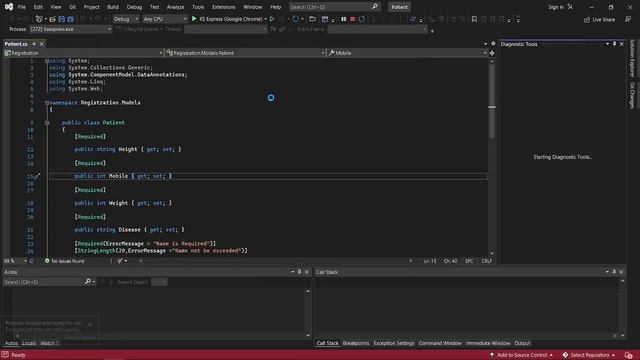Open the Registration project navigation dropdown

[83, 53]
